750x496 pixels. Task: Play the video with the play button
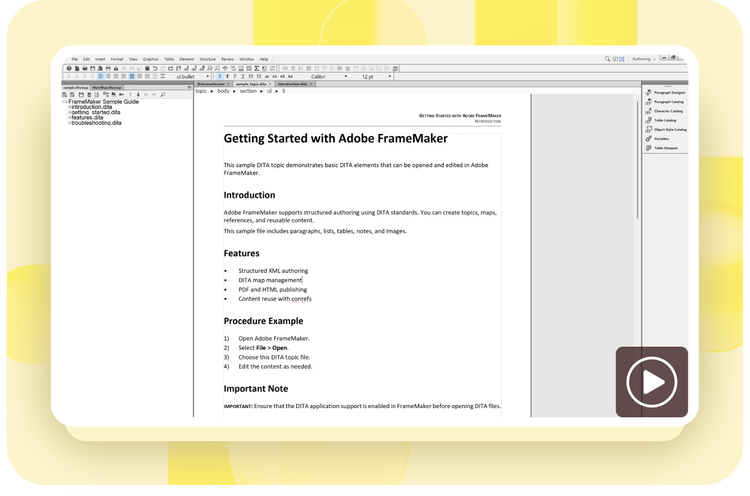[x=651, y=382]
